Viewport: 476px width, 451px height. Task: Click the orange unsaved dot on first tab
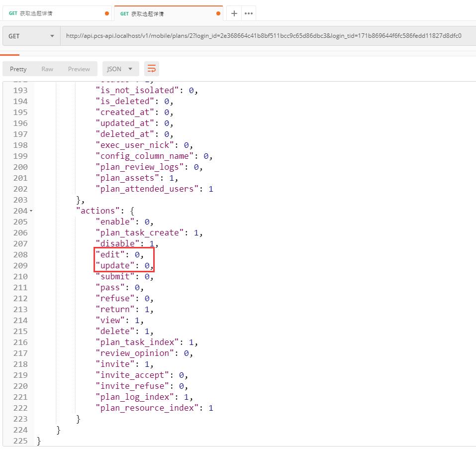tap(107, 14)
